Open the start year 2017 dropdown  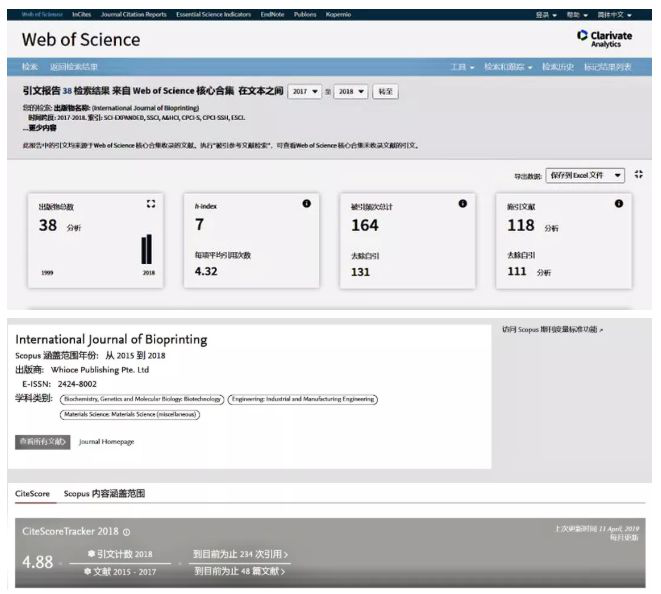[304, 91]
